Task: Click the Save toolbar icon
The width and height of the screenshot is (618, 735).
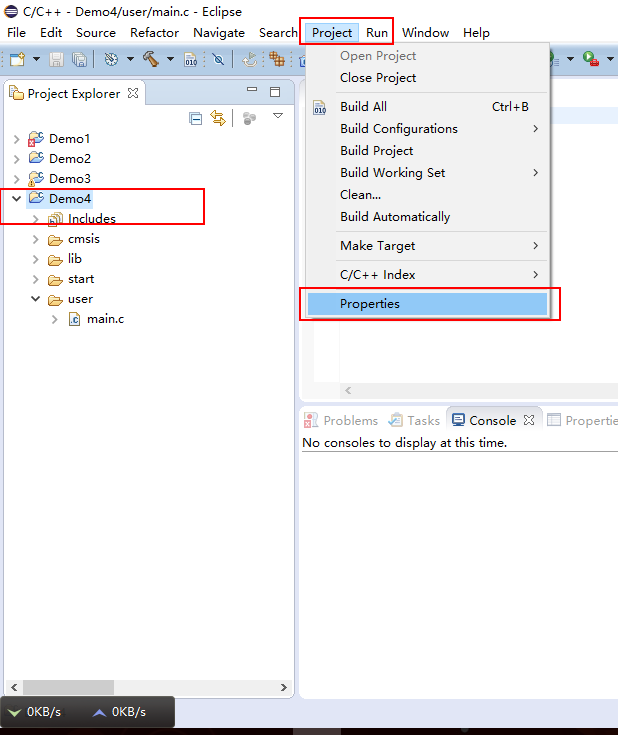Action: (x=56, y=60)
